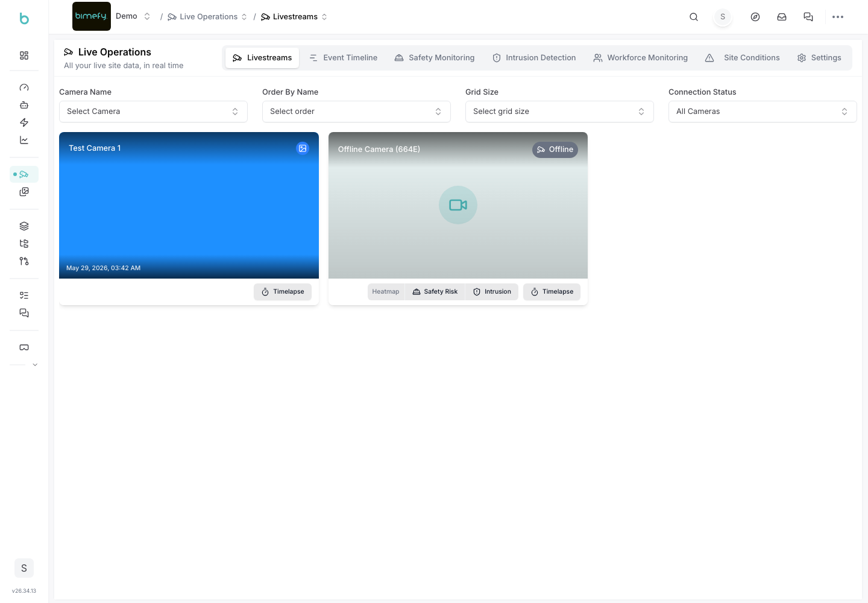This screenshot has width=868, height=603.
Task: Click the Heatmap button on Offline Camera
Action: pos(386,292)
